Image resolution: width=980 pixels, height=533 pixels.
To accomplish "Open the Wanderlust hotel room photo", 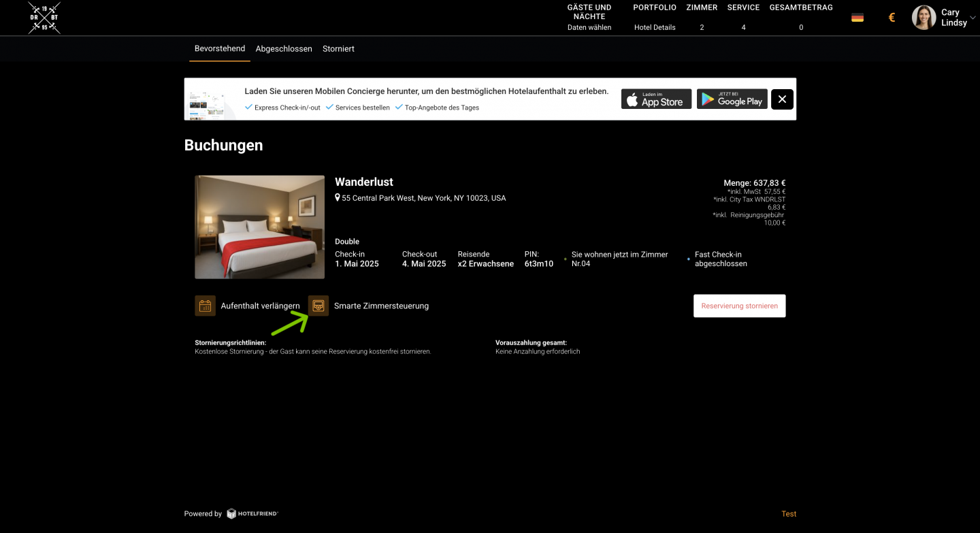I will [260, 227].
